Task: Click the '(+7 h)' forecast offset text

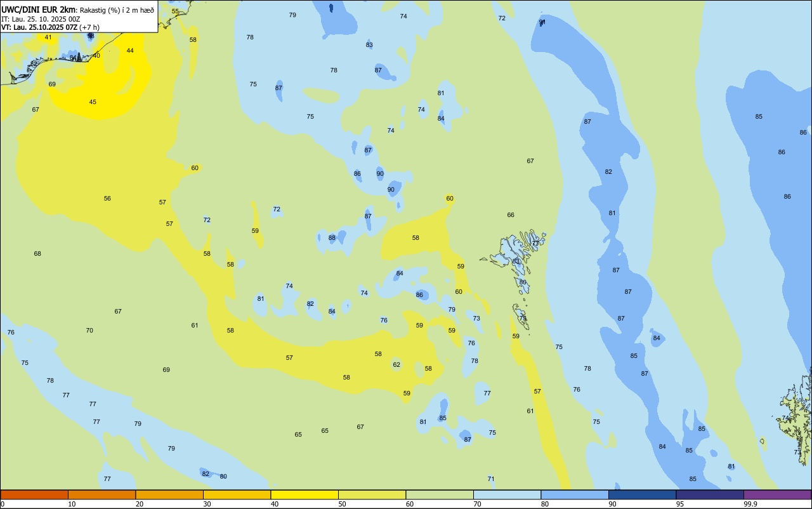Action: coord(89,27)
